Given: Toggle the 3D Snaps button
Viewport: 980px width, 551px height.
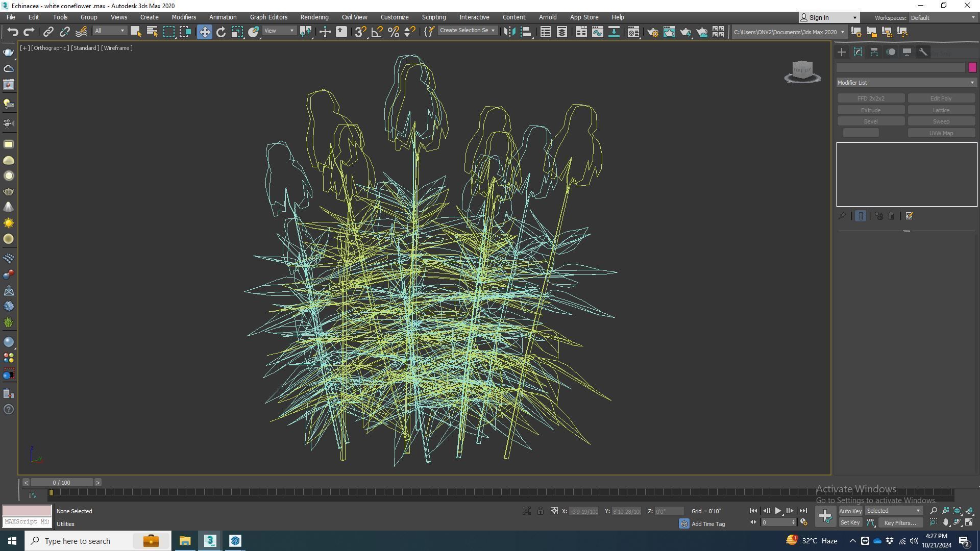Looking at the screenshot, I should click(360, 32).
